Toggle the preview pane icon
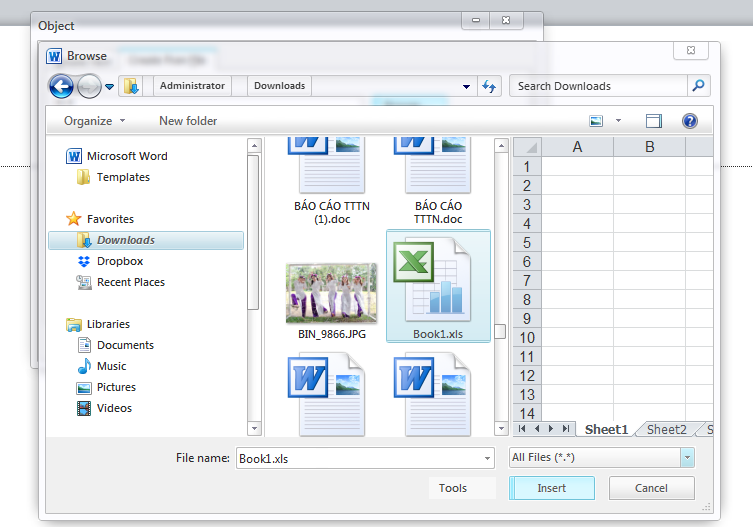 pos(654,121)
